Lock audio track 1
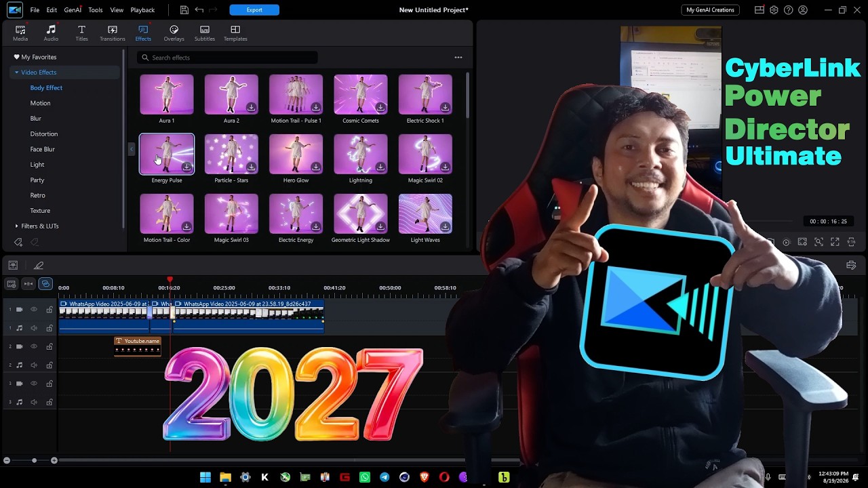868x488 pixels. [50, 328]
